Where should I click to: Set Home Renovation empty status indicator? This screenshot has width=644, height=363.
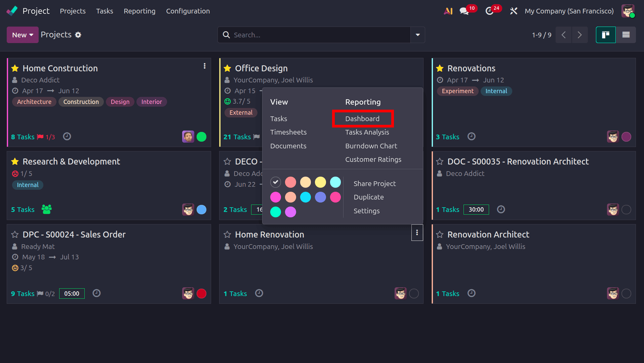pos(414,293)
